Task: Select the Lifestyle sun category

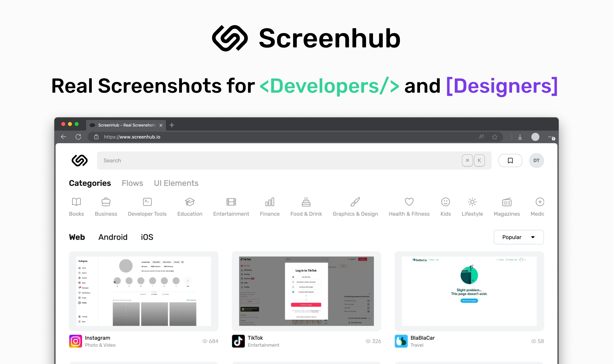Action: coord(472,202)
